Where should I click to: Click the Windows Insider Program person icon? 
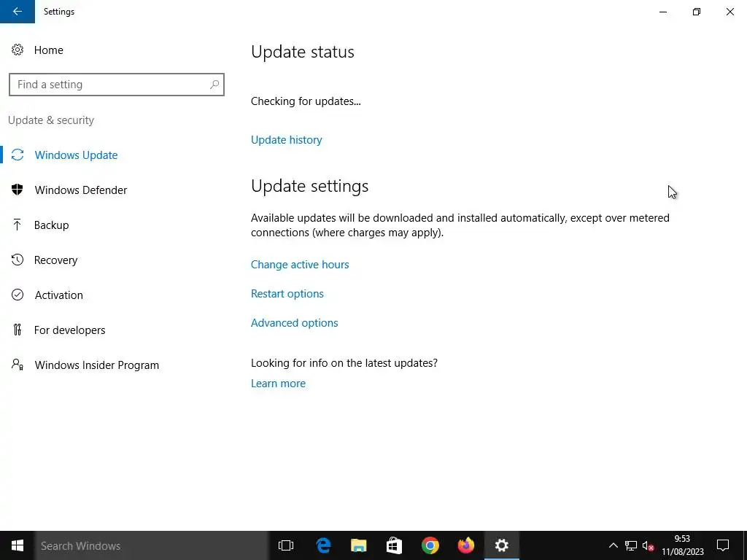click(18, 365)
